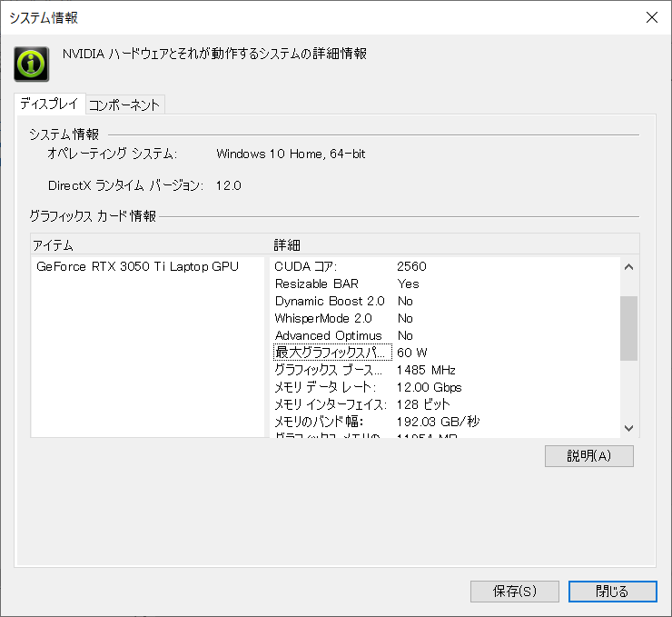Select the メモリ データ レート row
Viewport: 672px width, 617px height.
pyautogui.click(x=325, y=387)
